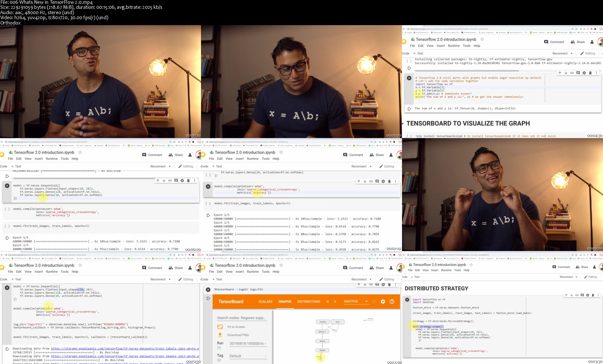
Task: Click output icon beside 'The sum of x' result
Action: click(x=409, y=109)
